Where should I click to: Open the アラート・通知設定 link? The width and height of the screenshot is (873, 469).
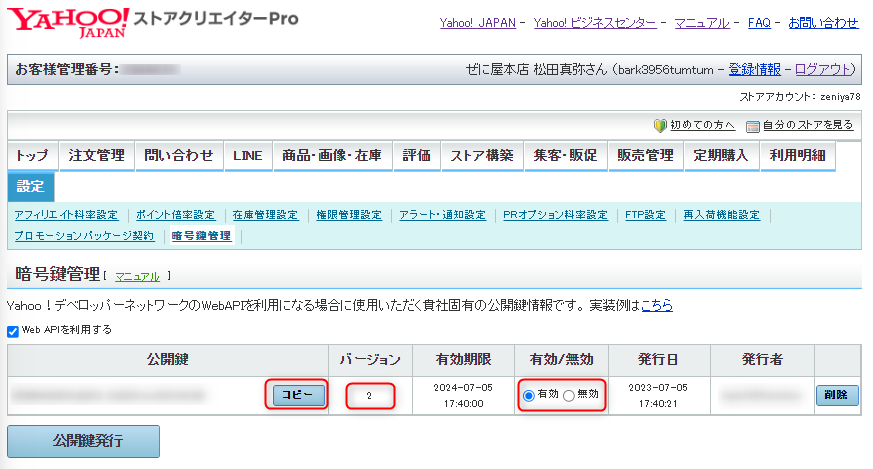pos(442,215)
